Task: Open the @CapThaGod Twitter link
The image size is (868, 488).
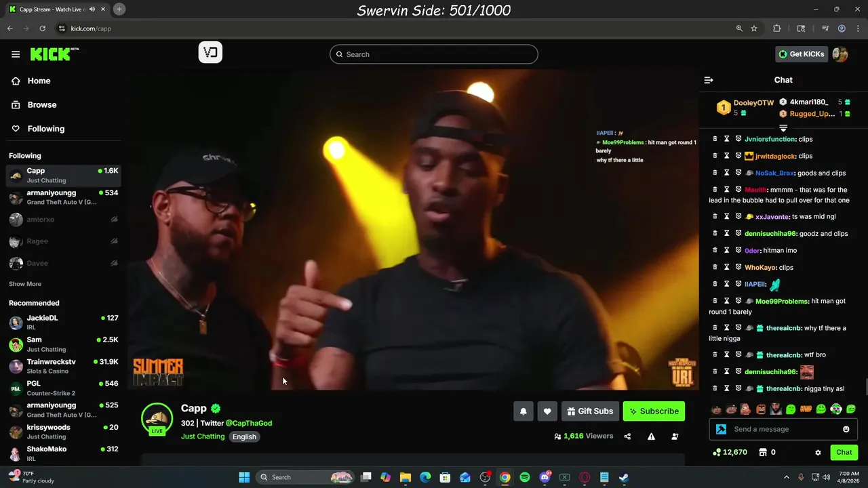Action: (249, 423)
